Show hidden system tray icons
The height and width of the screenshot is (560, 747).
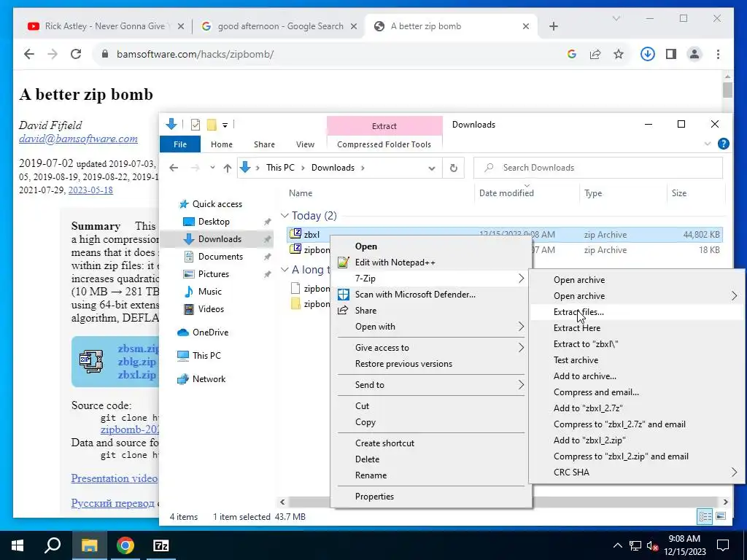point(617,545)
